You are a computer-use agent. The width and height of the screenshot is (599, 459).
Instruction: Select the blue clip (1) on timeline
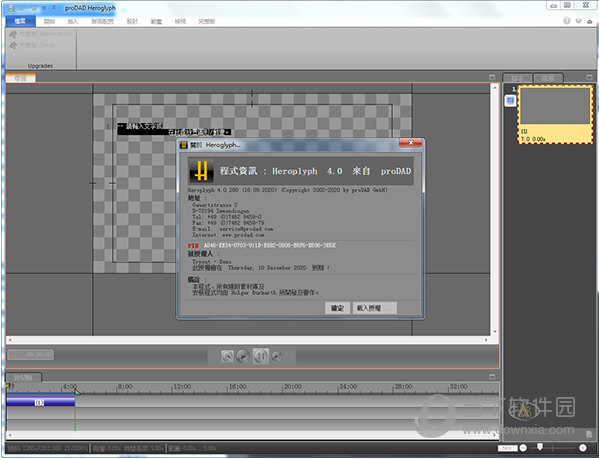40,402
